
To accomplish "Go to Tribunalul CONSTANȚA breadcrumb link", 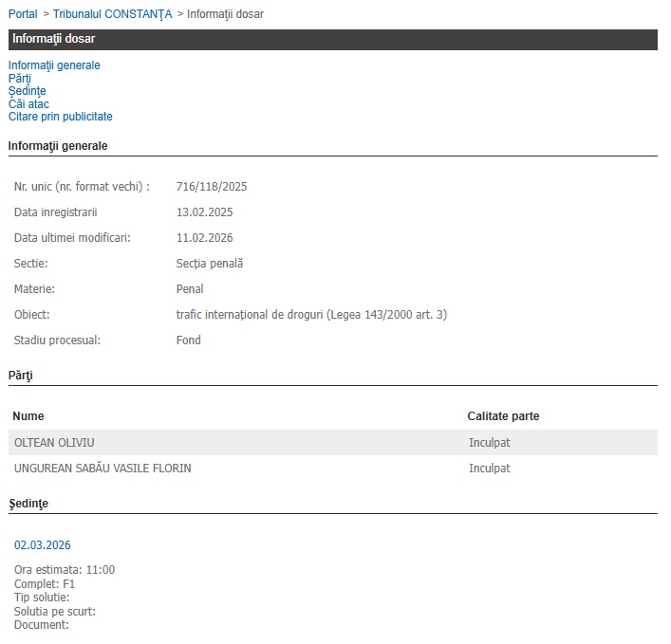I will coord(112,14).
